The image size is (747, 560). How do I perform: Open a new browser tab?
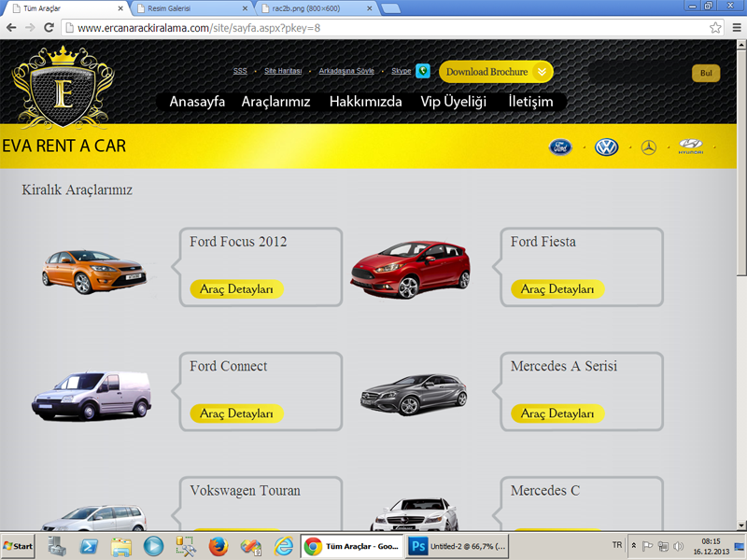click(x=390, y=8)
